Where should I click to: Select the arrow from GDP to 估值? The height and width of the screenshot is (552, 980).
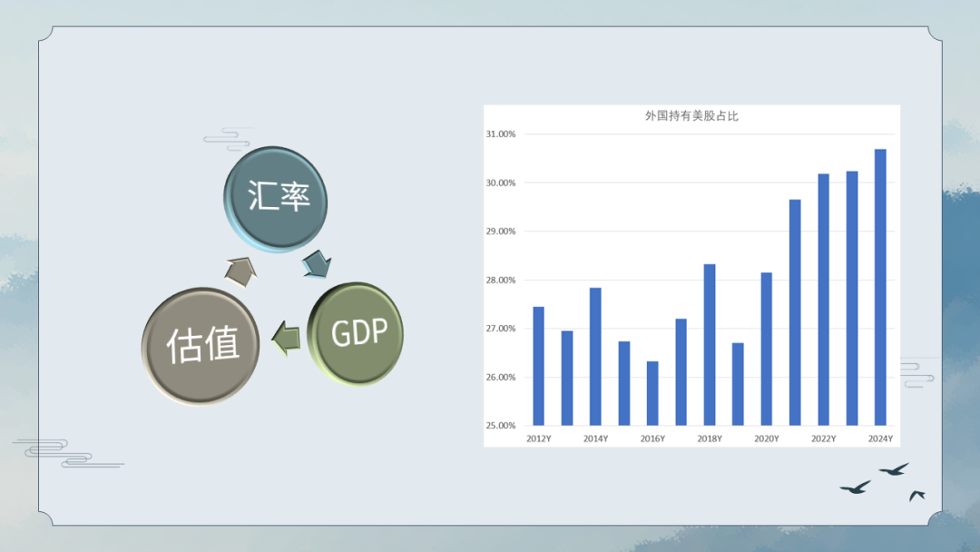[x=286, y=338]
